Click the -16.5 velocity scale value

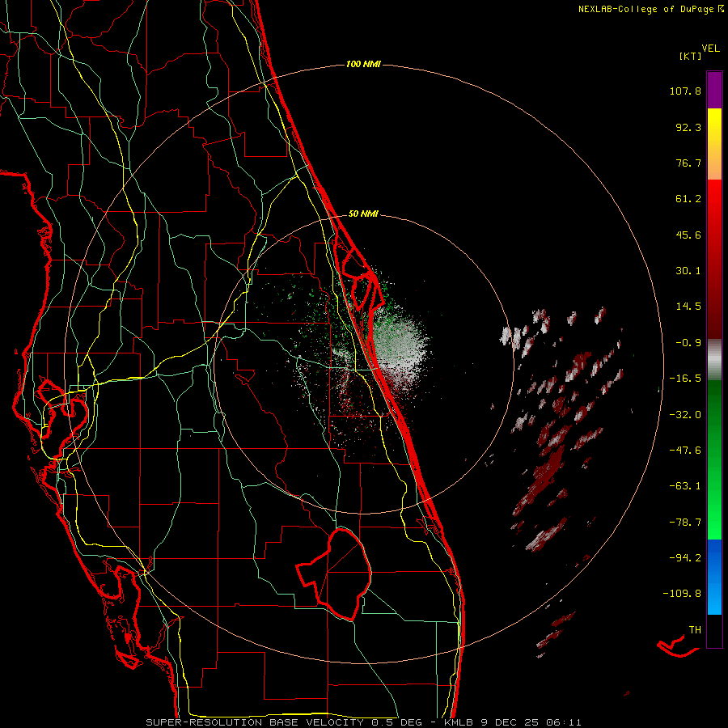click(x=685, y=379)
